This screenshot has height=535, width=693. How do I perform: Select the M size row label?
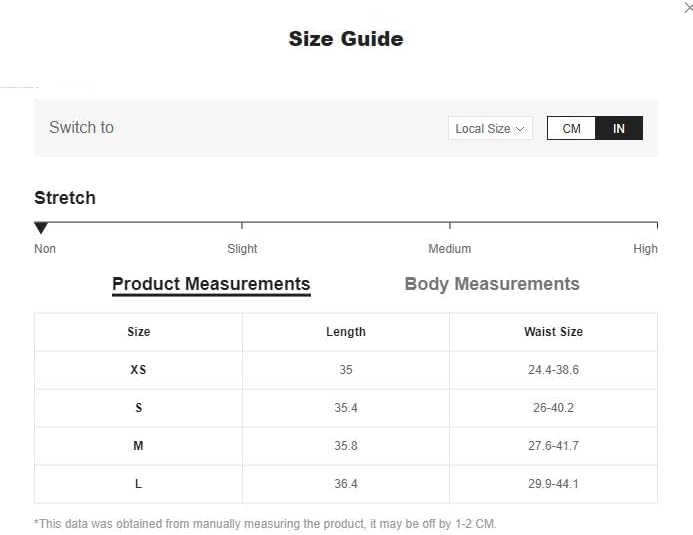point(138,446)
